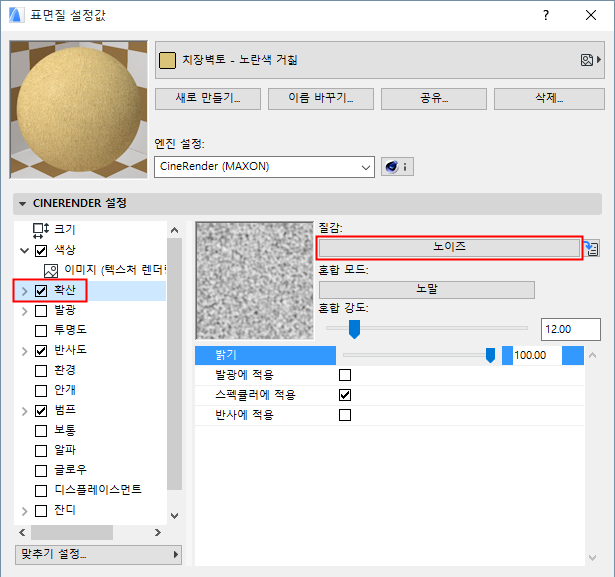This screenshot has height=577, width=615.
Task: Expand the 범프 tree node
Action: pos(25,411)
